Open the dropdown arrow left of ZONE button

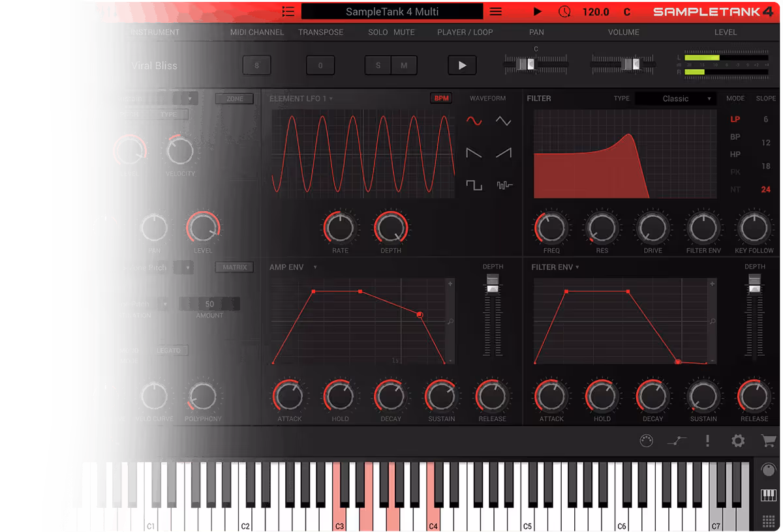point(190,98)
